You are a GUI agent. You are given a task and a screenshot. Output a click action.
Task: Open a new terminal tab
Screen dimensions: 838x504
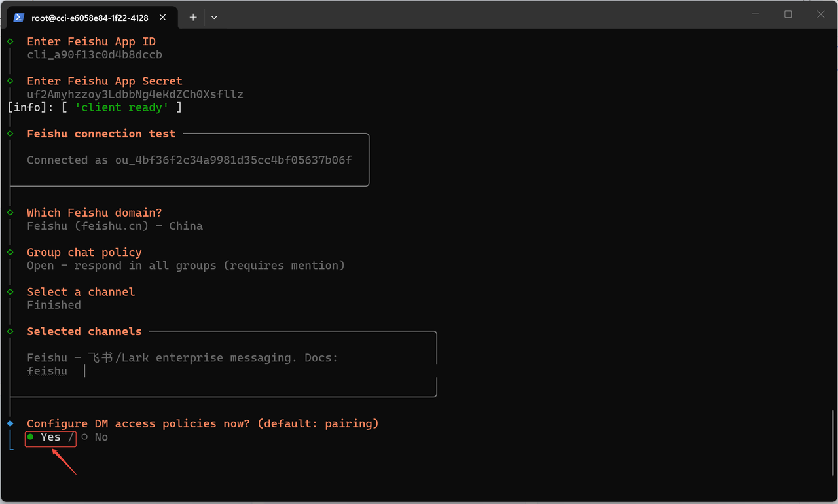(x=193, y=18)
